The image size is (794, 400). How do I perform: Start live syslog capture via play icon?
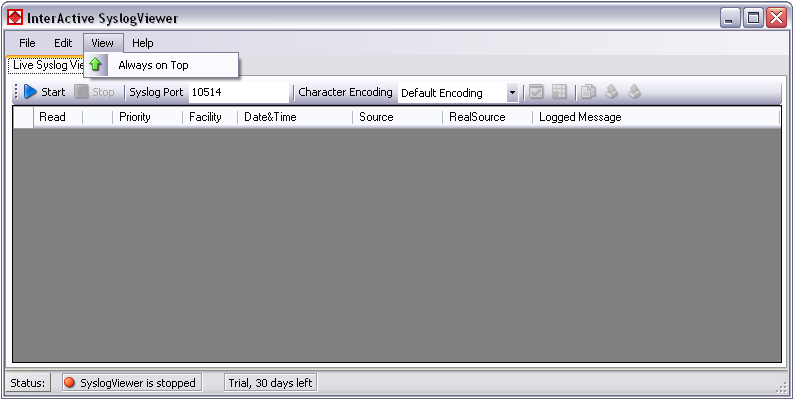click(31, 92)
